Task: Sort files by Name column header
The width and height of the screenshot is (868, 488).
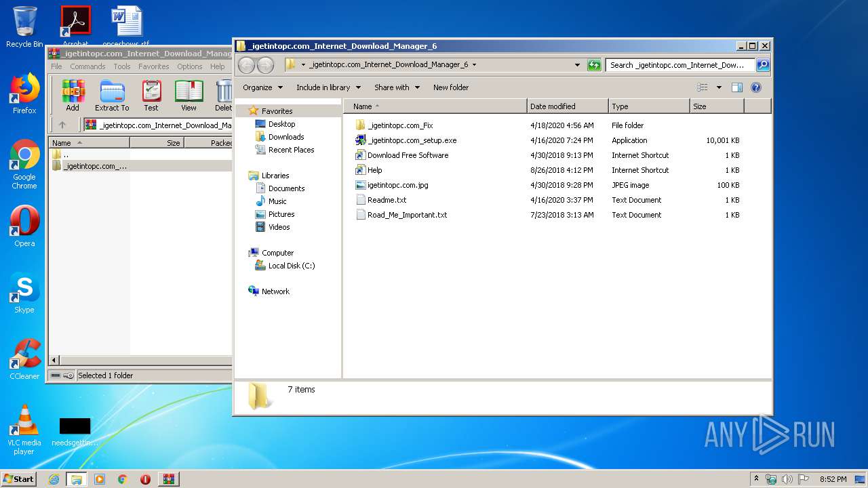Action: (435, 106)
